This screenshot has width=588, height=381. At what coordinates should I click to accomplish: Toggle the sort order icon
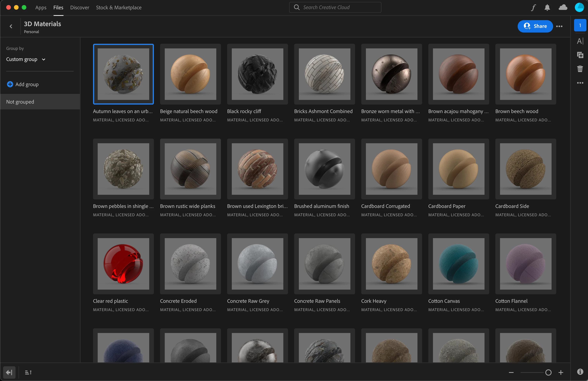pyautogui.click(x=28, y=372)
